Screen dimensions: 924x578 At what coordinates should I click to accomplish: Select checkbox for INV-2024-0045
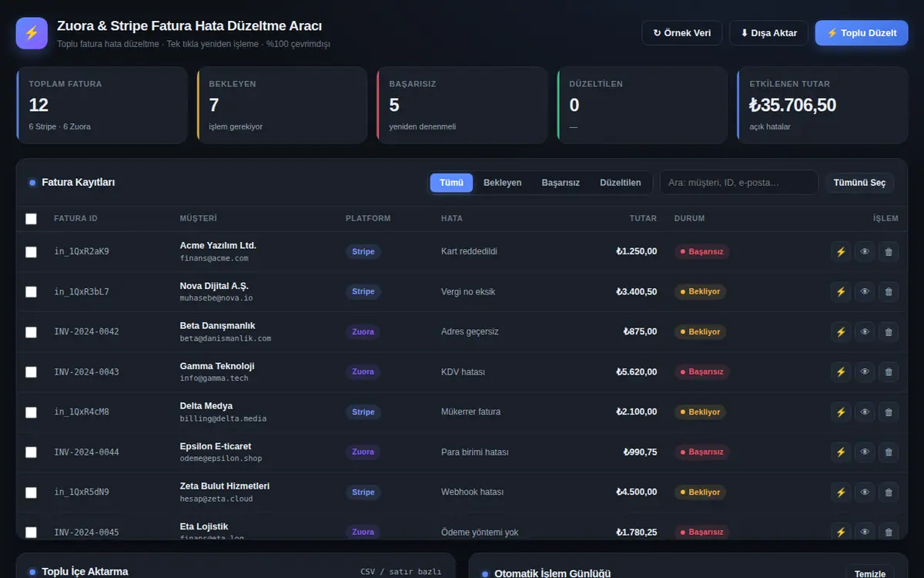[x=31, y=533]
